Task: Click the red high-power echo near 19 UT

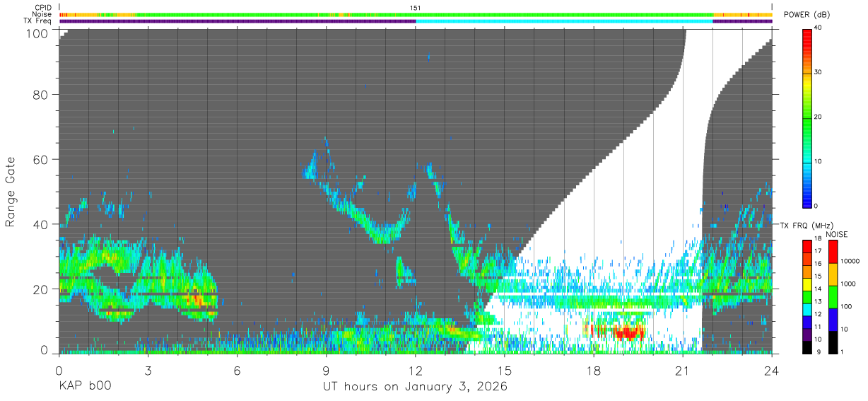Action: pyautogui.click(x=628, y=331)
